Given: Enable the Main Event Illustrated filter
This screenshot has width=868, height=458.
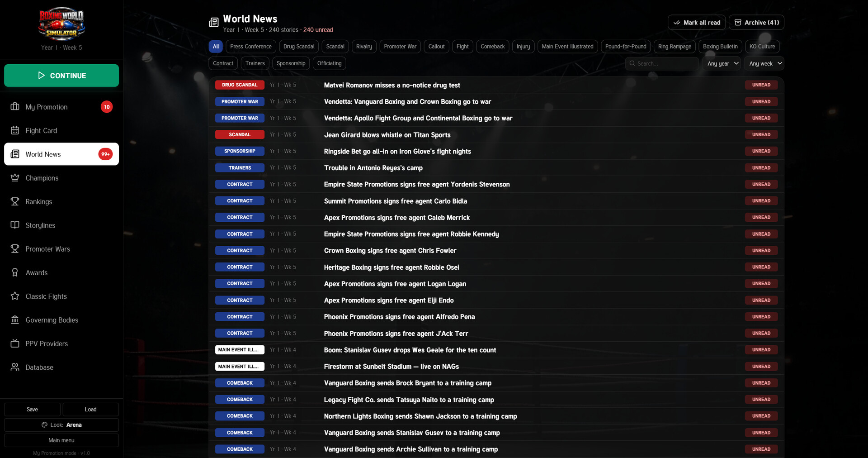Looking at the screenshot, I should tap(567, 47).
